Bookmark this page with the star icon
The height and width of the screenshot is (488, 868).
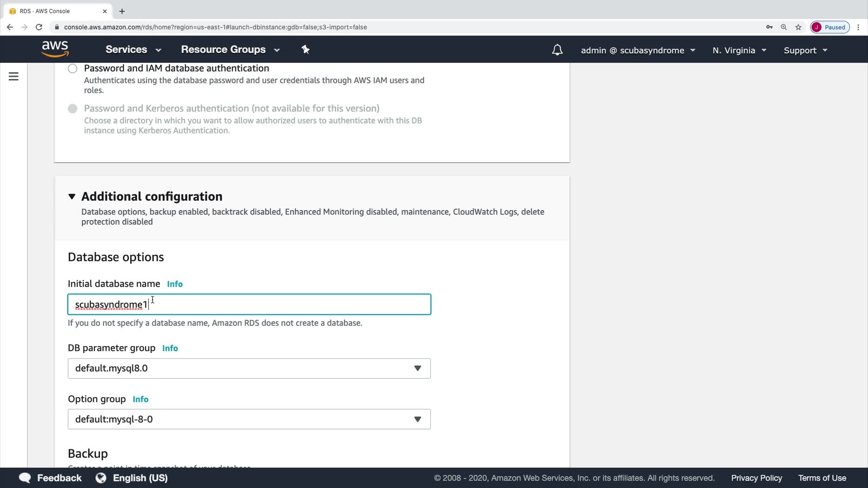point(798,27)
